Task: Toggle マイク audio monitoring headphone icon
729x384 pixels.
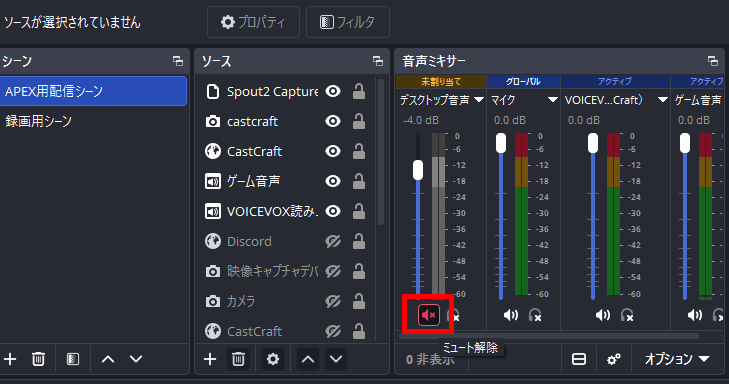Action: coord(535,315)
